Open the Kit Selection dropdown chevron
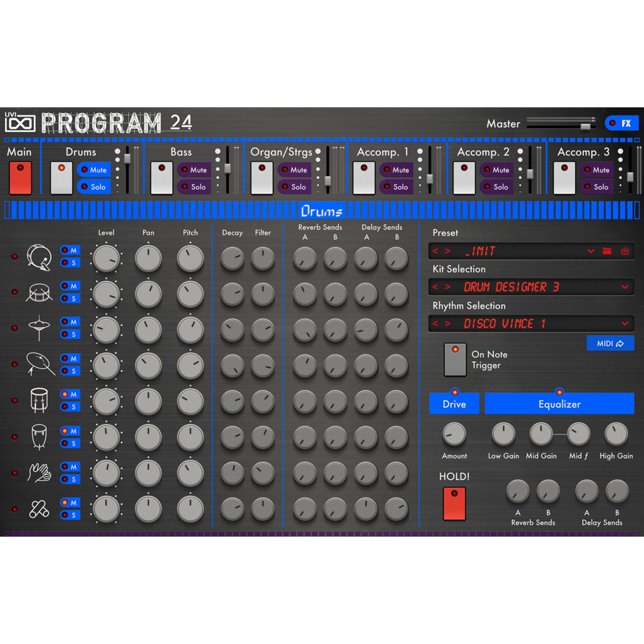 coord(625,287)
